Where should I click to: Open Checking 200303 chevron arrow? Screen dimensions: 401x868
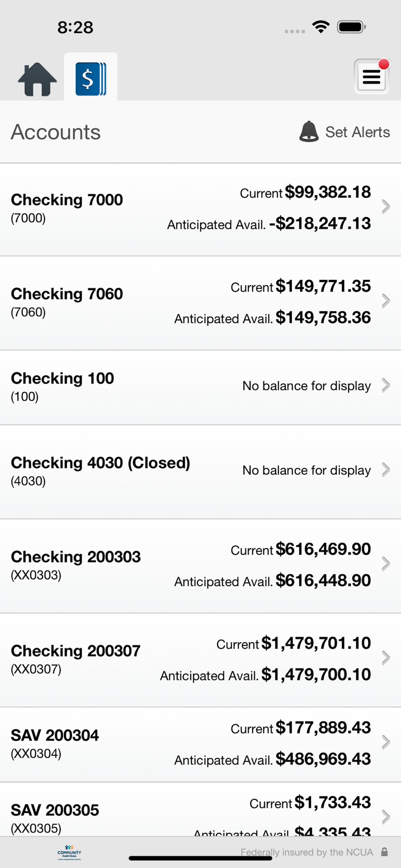click(x=386, y=564)
